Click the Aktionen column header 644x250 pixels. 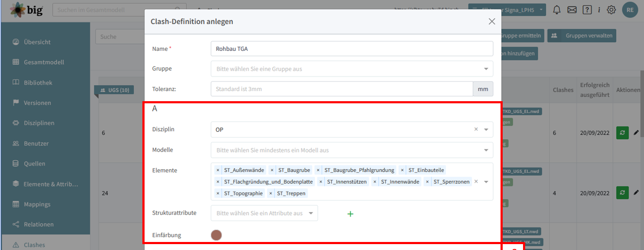(628, 90)
